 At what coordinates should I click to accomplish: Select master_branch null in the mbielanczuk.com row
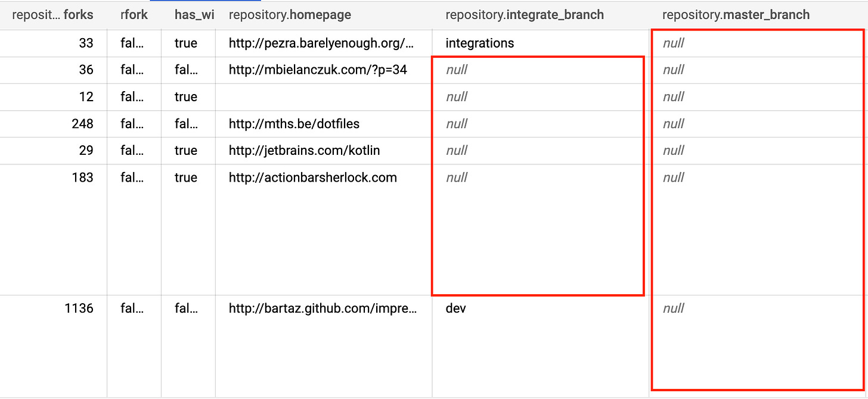tap(674, 70)
